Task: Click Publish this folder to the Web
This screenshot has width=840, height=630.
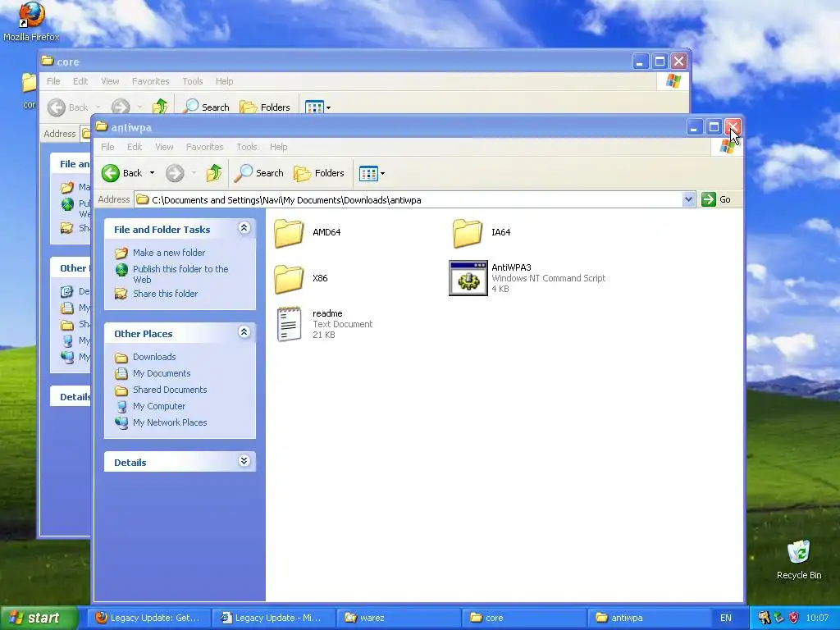Action: coord(180,274)
